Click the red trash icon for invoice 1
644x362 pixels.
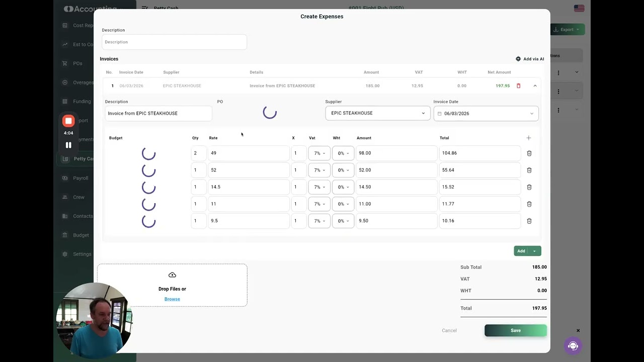point(519,86)
